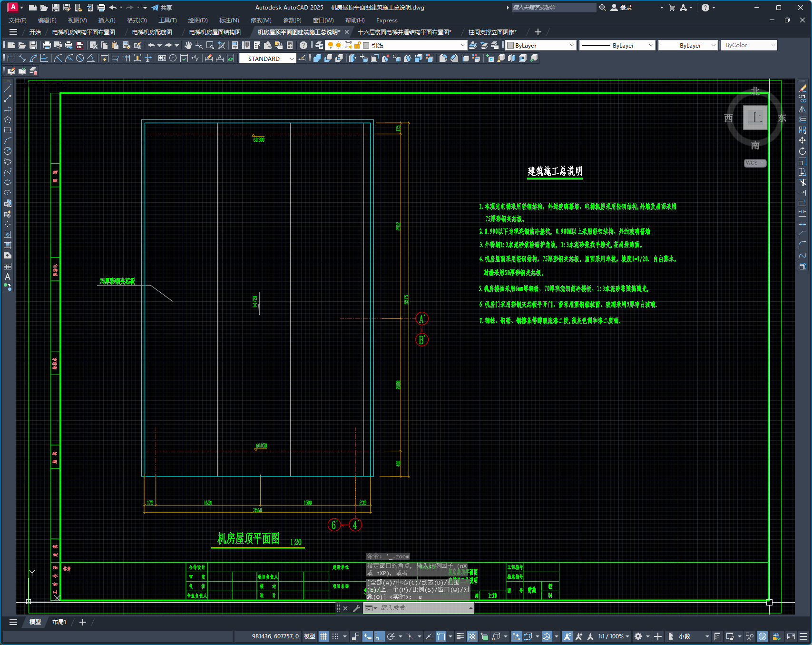Image resolution: width=812 pixels, height=645 pixels.
Task: Select the Diameter Dimension tool
Action: coord(80,58)
